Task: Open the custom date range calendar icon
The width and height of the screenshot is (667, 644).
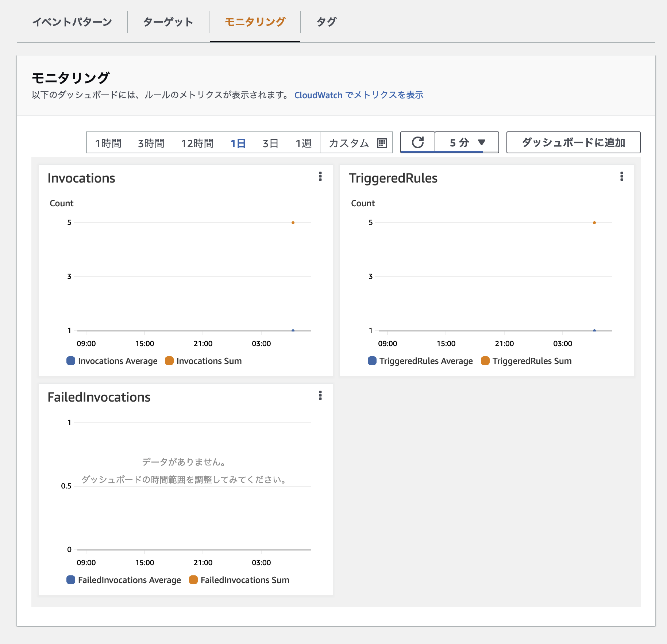Action: 382,143
